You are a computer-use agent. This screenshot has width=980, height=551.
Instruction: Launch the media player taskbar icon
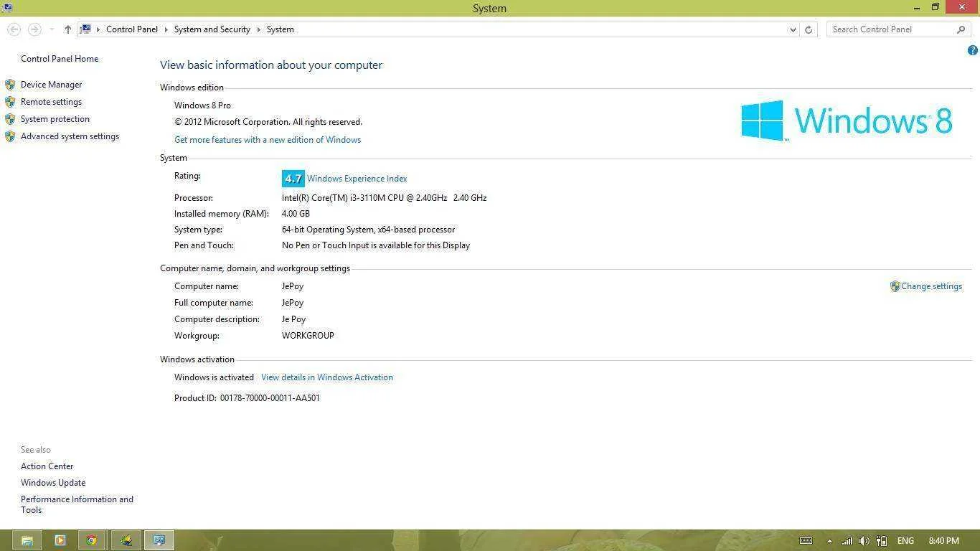tap(60, 540)
